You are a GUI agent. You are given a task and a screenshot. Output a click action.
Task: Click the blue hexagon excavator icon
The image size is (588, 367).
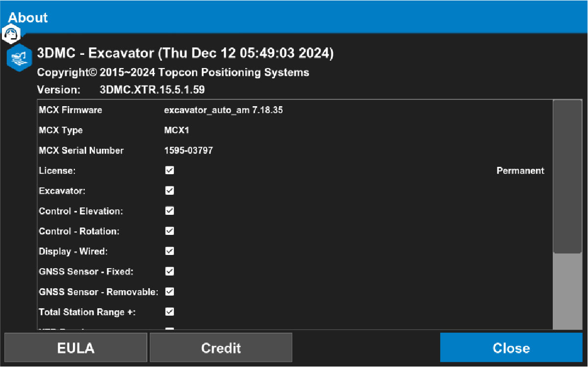point(19,57)
